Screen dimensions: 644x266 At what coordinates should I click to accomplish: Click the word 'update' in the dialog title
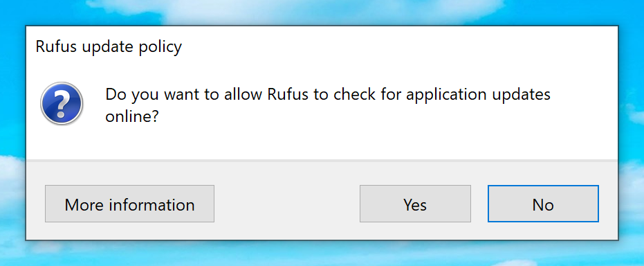point(107,48)
